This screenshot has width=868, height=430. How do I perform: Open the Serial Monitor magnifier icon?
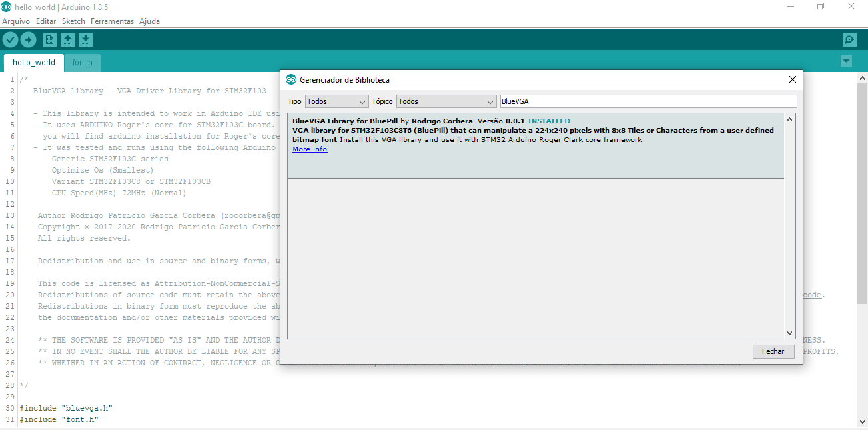point(849,40)
